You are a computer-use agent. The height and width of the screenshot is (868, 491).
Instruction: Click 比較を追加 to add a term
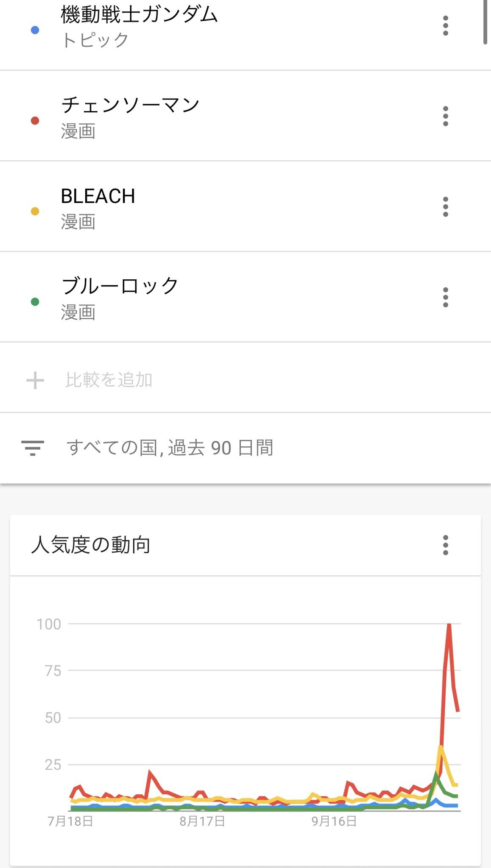click(x=109, y=380)
